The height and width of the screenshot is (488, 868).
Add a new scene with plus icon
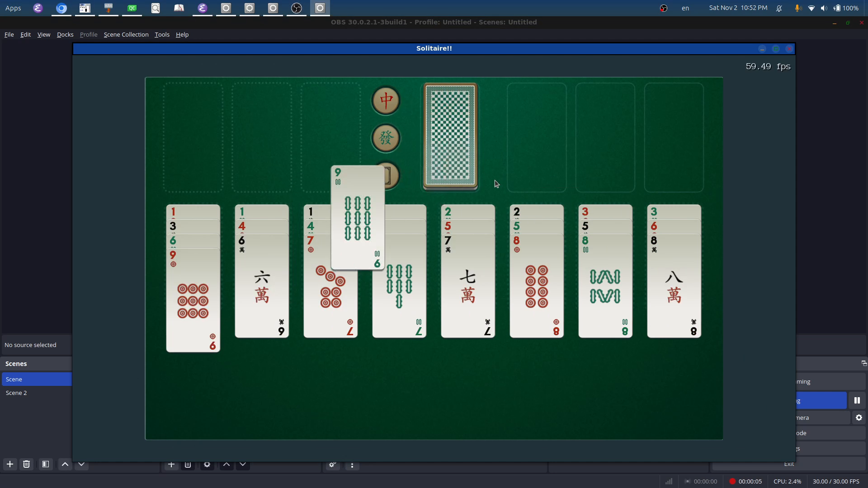pyautogui.click(x=10, y=464)
